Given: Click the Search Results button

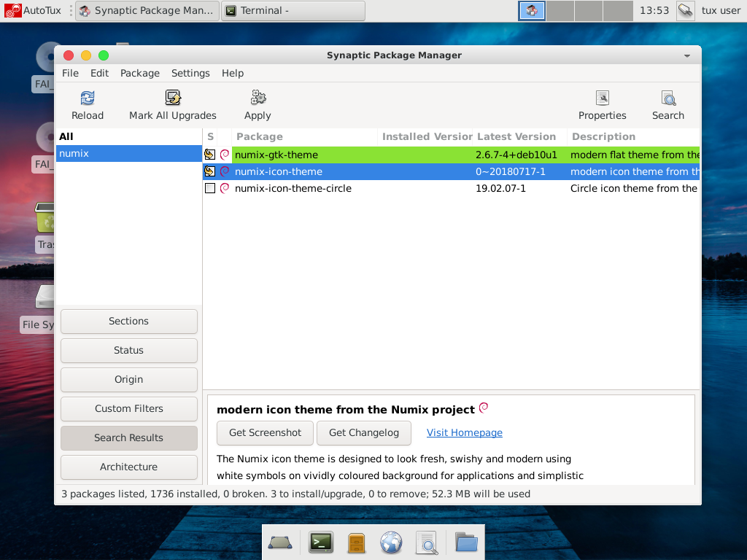Looking at the screenshot, I should (128, 437).
